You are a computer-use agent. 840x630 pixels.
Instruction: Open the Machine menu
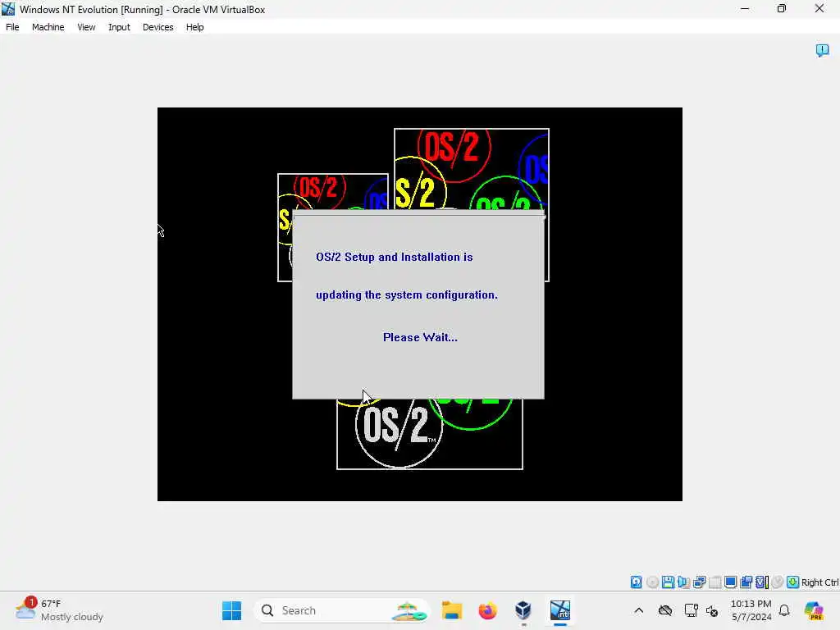(x=48, y=27)
